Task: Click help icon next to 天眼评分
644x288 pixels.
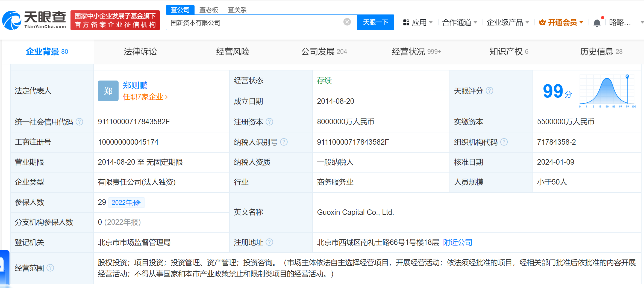Action: point(490,91)
